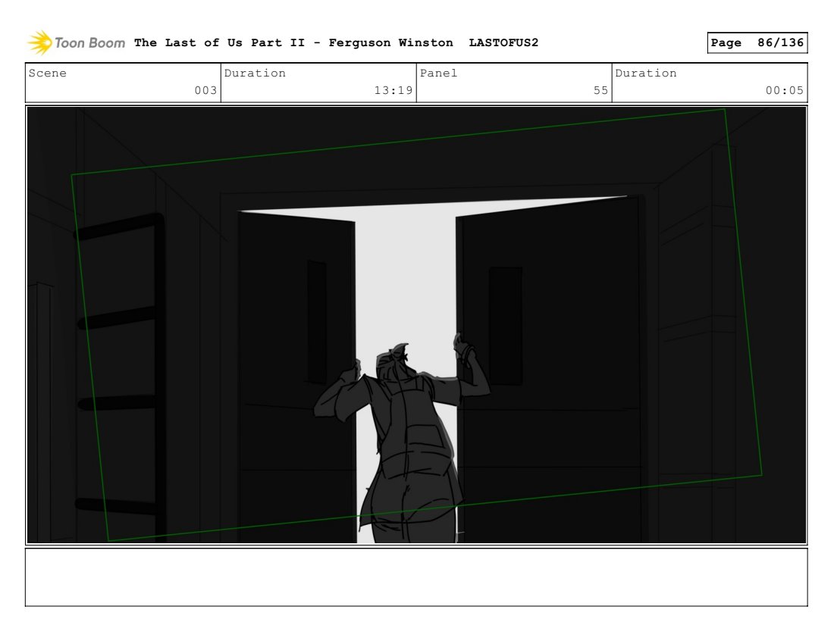Screen dimensions: 834x644
Task: Click the scene duration value '13:19'
Action: pos(393,90)
